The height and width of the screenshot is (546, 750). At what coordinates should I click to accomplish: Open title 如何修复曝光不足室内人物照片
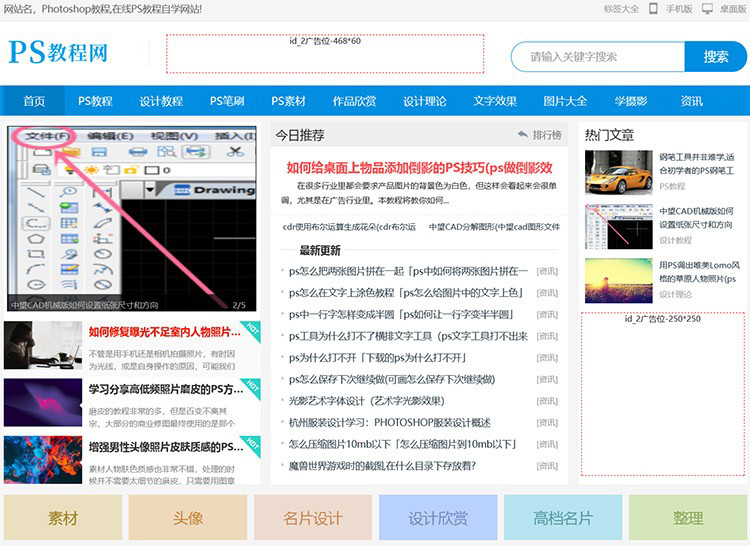pos(165,332)
